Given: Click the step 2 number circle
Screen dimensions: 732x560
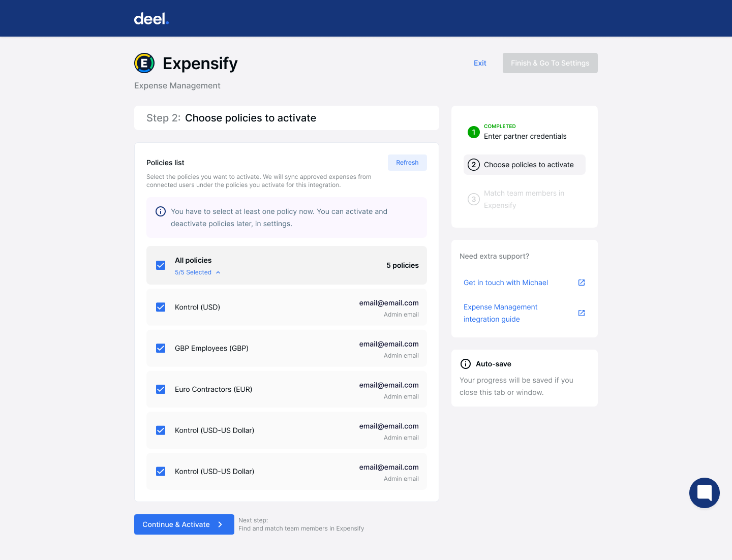Looking at the screenshot, I should [474, 165].
